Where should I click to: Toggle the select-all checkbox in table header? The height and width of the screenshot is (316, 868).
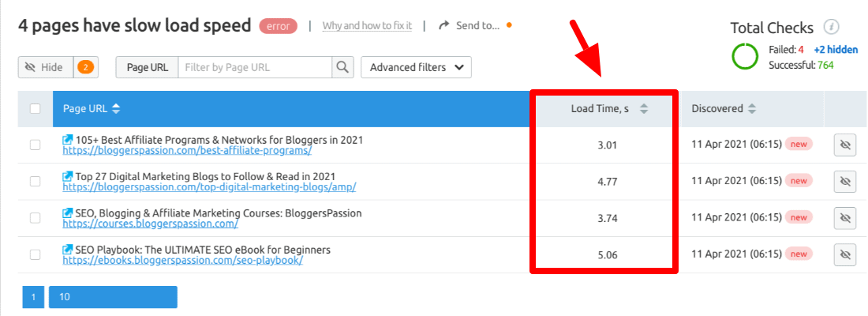(35, 109)
